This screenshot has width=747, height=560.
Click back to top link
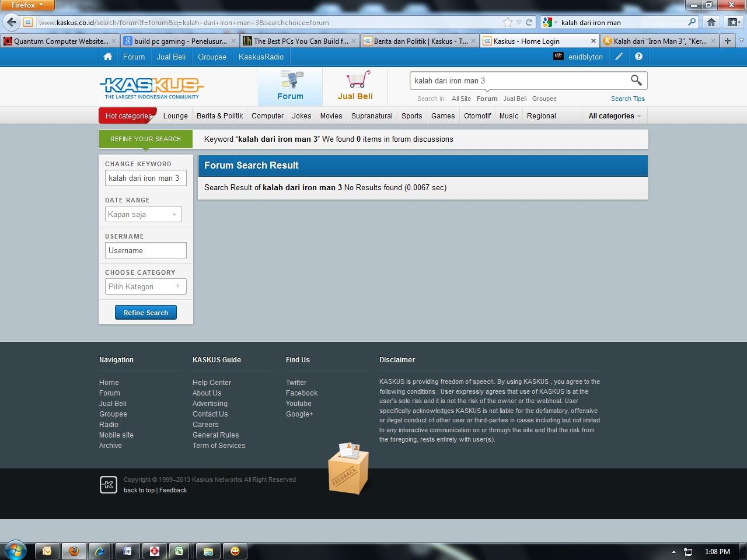click(x=139, y=490)
